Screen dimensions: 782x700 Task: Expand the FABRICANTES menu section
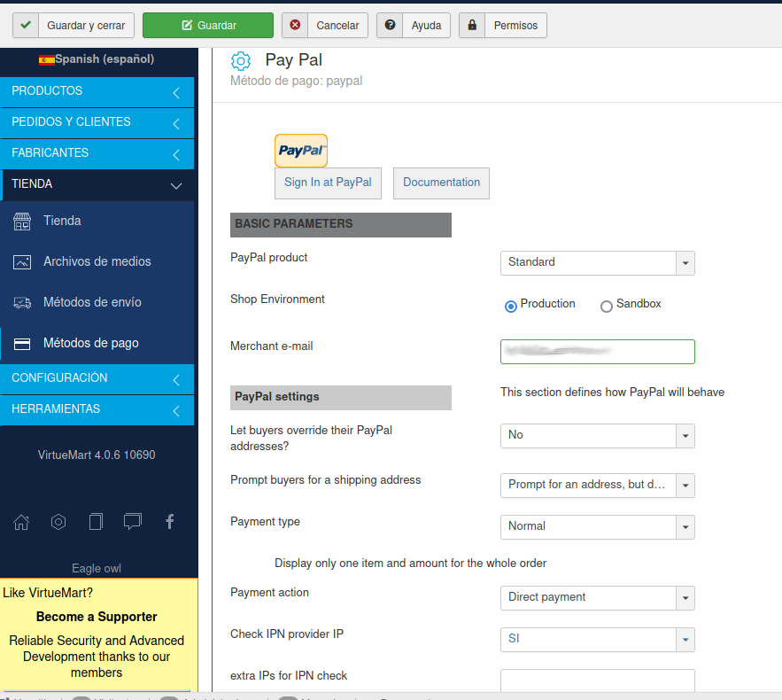[x=97, y=153]
